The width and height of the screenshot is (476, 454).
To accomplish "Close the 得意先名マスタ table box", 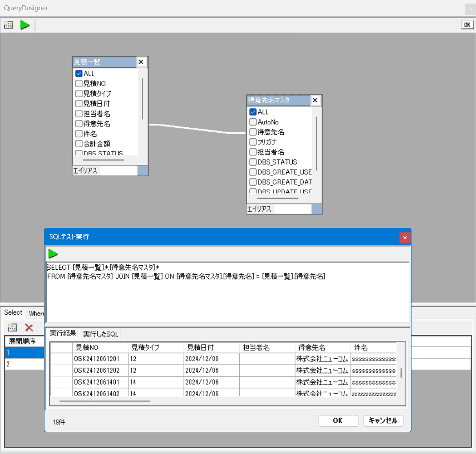I will (315, 101).
